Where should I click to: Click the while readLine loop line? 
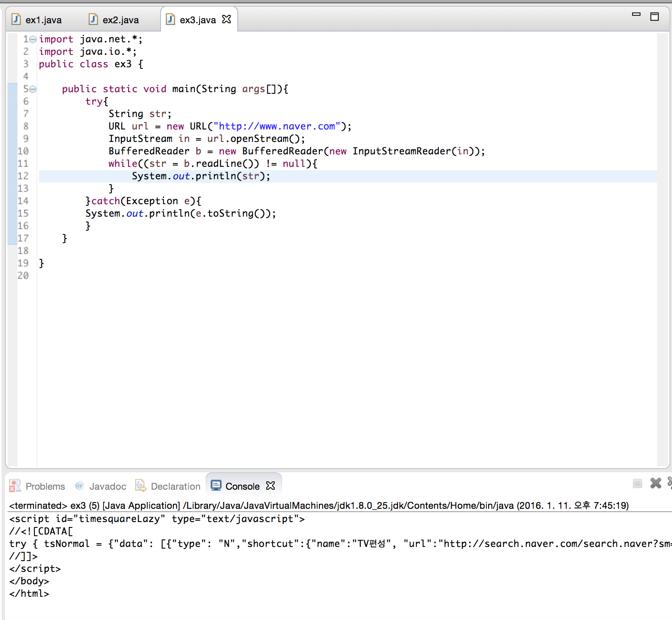pos(213,164)
